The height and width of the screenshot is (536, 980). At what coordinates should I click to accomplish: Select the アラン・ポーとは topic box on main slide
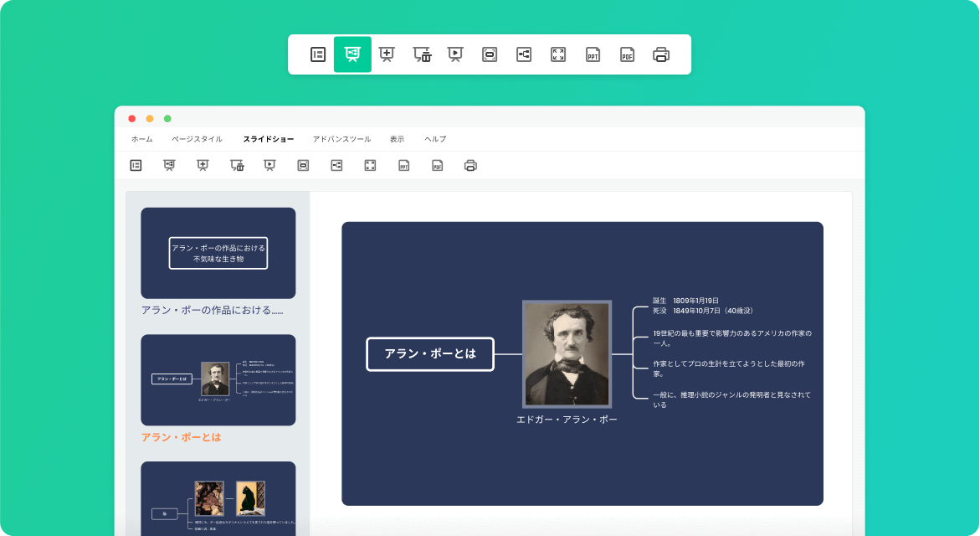(x=430, y=354)
